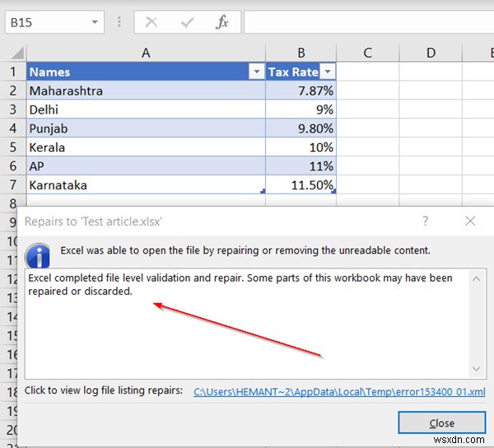The image size is (494, 448).
Task: Select row 7 header
Action: pyautogui.click(x=13, y=185)
